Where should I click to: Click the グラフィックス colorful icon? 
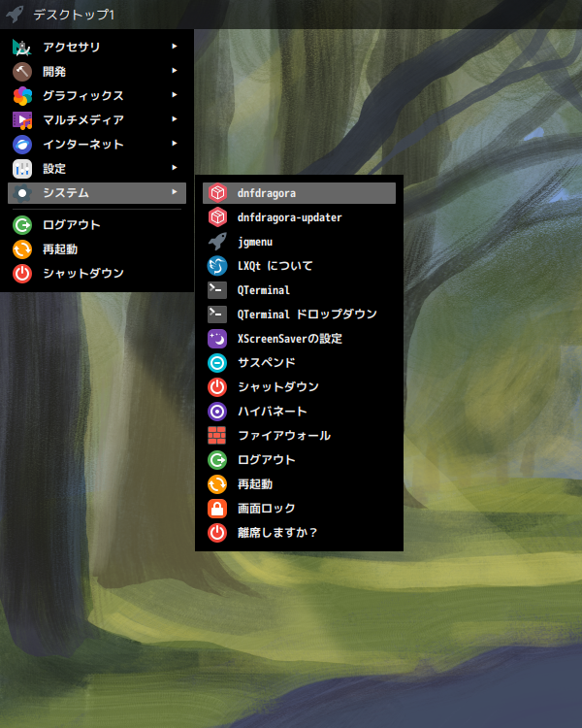21,96
